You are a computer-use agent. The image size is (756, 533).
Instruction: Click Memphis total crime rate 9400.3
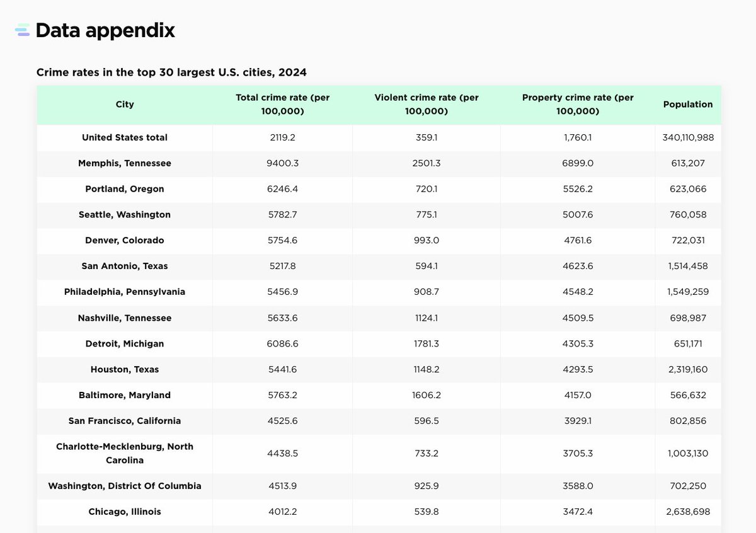(282, 163)
